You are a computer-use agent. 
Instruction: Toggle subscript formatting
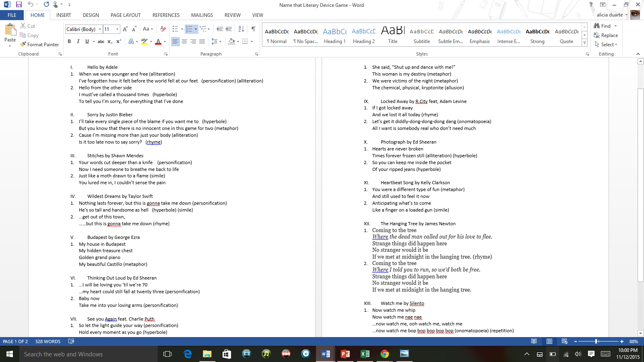(x=110, y=41)
